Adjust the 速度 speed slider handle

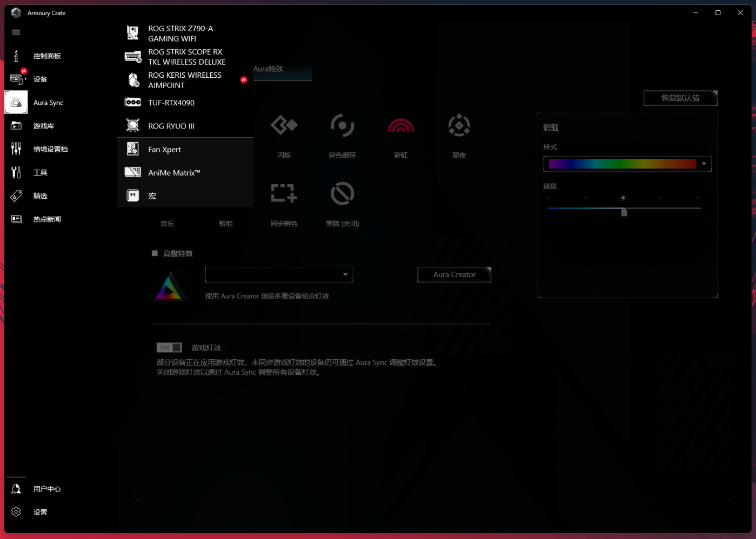click(x=624, y=212)
